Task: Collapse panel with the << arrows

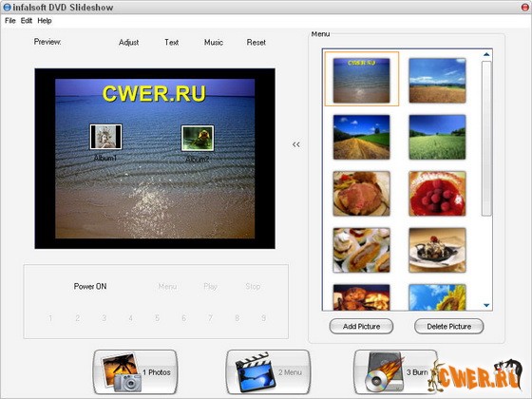Action: pyautogui.click(x=296, y=144)
